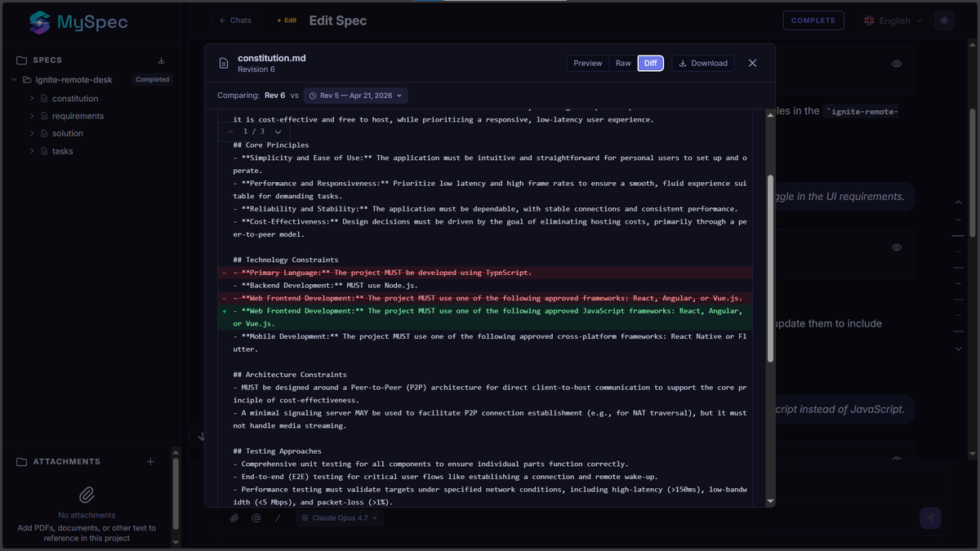The height and width of the screenshot is (551, 980).
Task: Close the constitution.md diff dialog
Action: tap(753, 63)
